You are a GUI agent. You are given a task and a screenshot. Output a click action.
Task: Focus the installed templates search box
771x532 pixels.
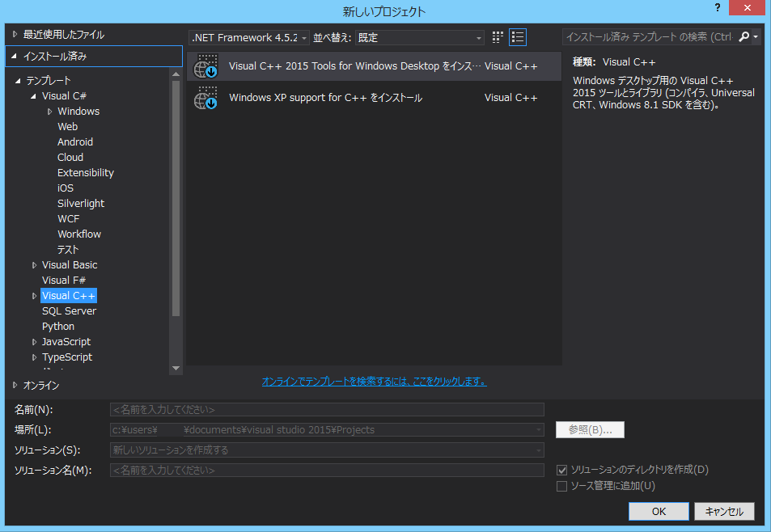click(x=650, y=37)
